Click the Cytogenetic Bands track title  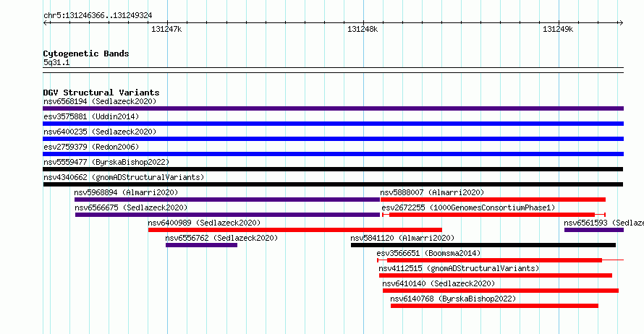click(x=86, y=53)
